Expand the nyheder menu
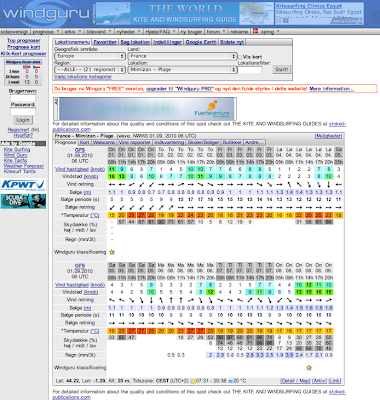Viewport: 380px width, 400px height. coord(128,32)
